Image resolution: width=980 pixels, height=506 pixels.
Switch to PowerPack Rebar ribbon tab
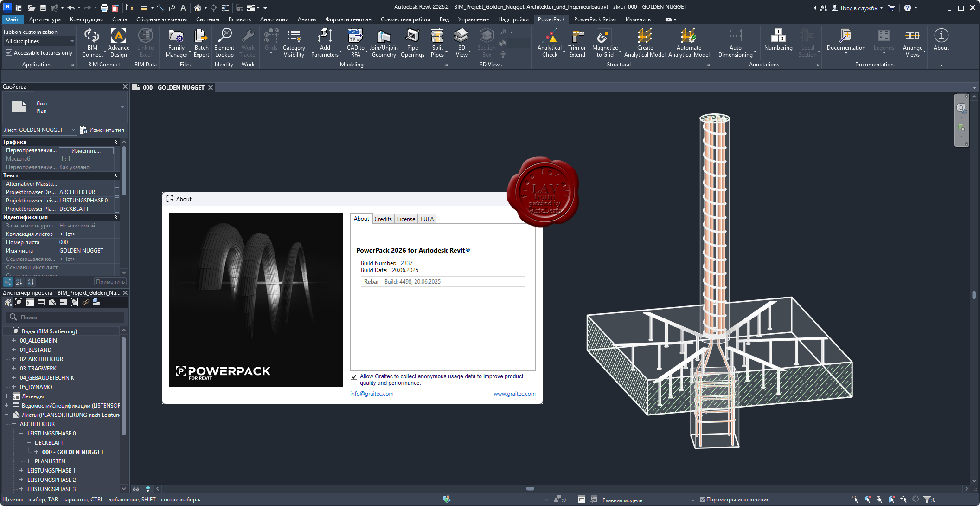coord(595,19)
